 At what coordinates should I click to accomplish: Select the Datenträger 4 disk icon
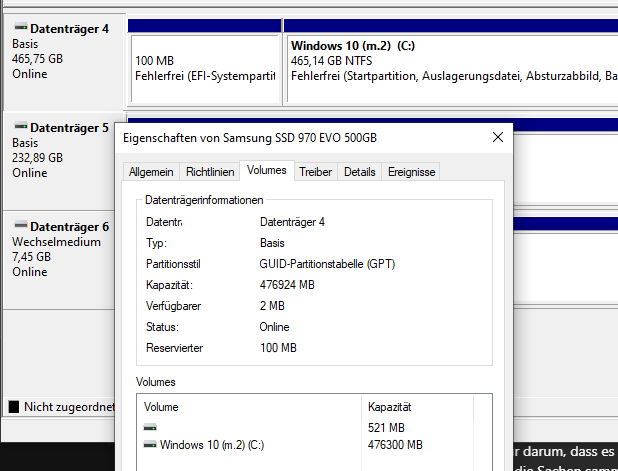pyautogui.click(x=20, y=27)
